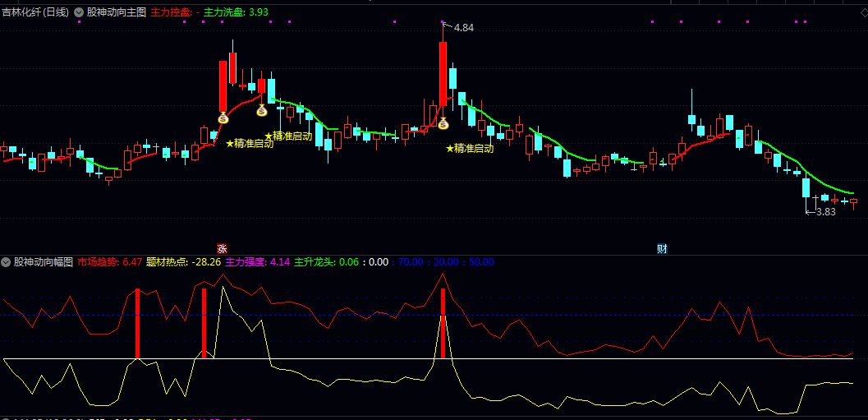Click the 市场趋势: 6.47 readout
This screenshot has height=420, width=868.
tap(110, 262)
